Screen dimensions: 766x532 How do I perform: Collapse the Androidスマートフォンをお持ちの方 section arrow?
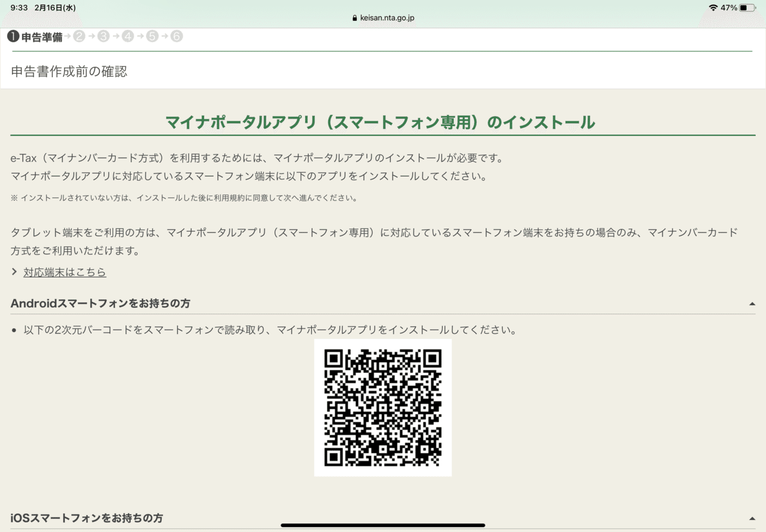[x=752, y=304]
